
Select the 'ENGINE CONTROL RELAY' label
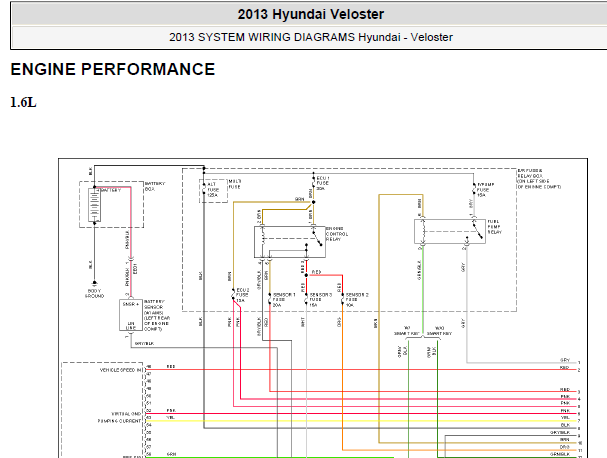(x=337, y=234)
